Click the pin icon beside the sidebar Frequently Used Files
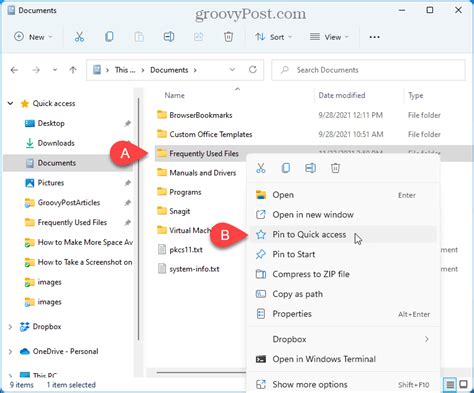 [x=127, y=223]
